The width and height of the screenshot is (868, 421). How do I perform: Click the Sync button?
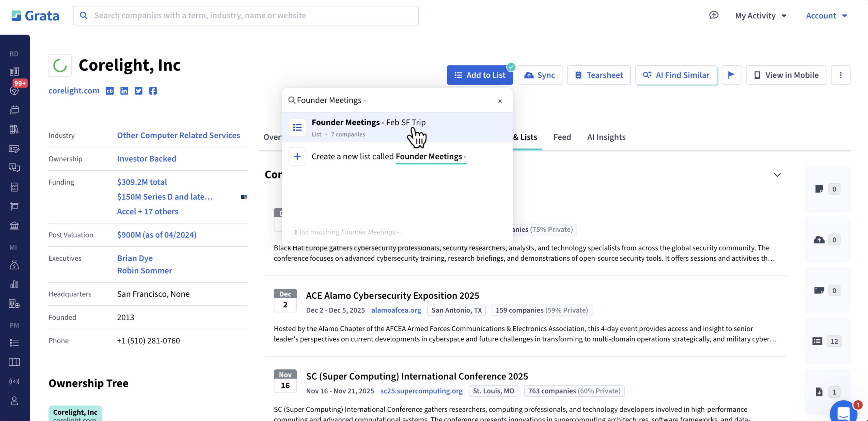pyautogui.click(x=540, y=75)
